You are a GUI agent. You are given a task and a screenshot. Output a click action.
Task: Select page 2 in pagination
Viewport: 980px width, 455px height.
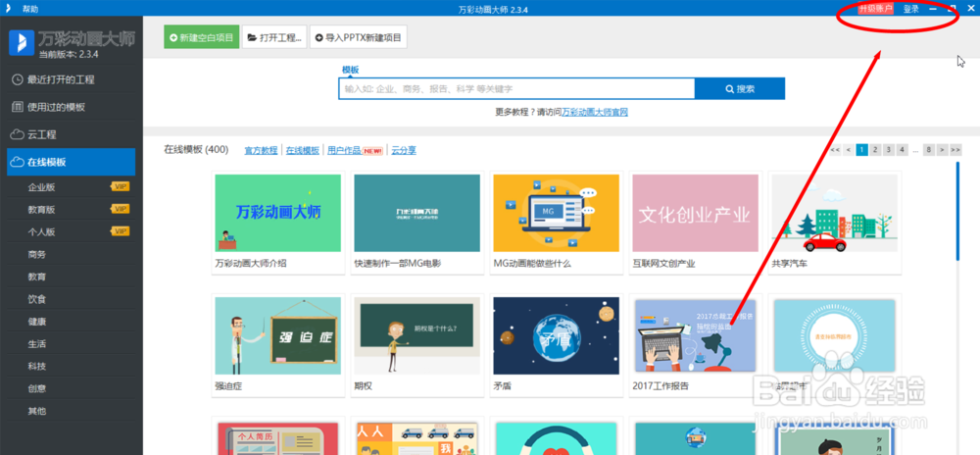tap(875, 150)
